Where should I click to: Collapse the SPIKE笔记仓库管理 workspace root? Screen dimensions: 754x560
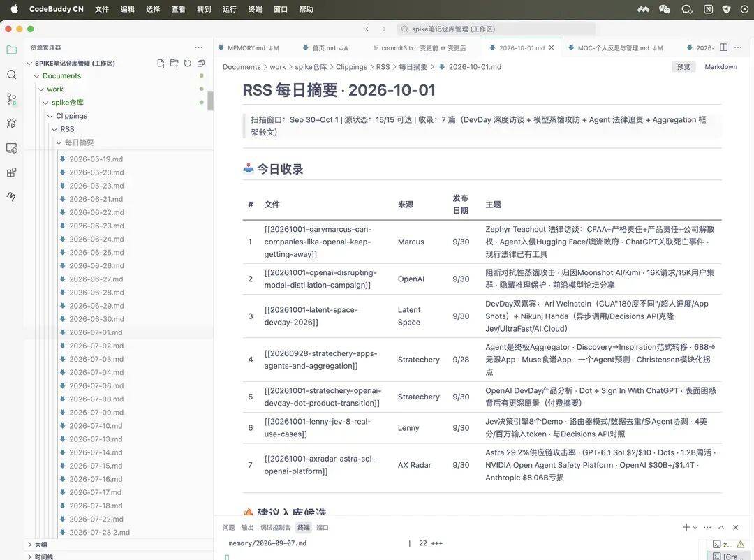point(29,63)
